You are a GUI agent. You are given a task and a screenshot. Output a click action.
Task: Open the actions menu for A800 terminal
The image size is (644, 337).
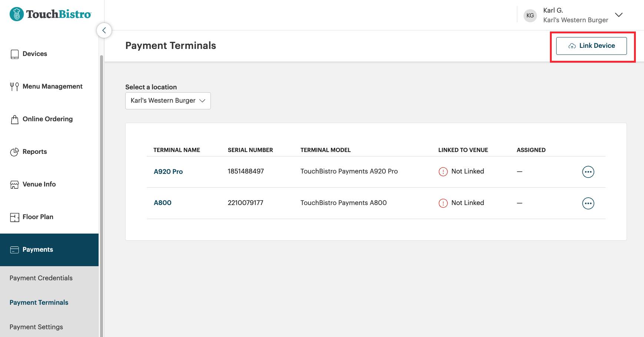(x=588, y=203)
